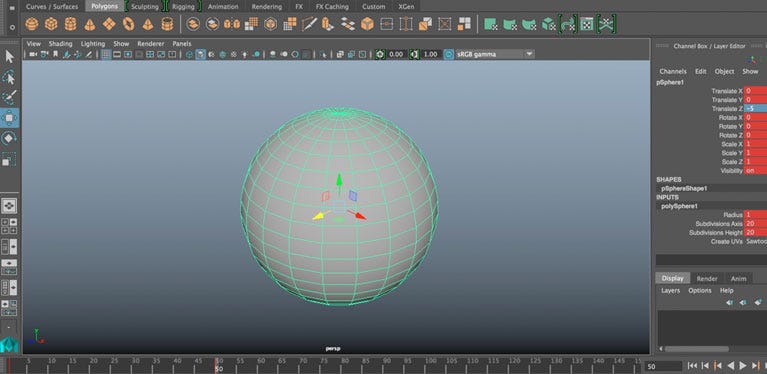Toggle the film gate display

[x=117, y=54]
